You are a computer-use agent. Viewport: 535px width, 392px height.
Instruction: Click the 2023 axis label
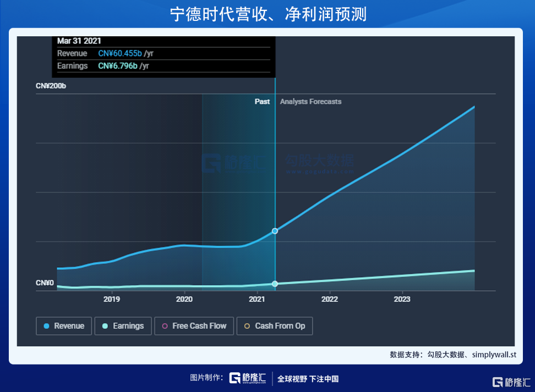402,299
